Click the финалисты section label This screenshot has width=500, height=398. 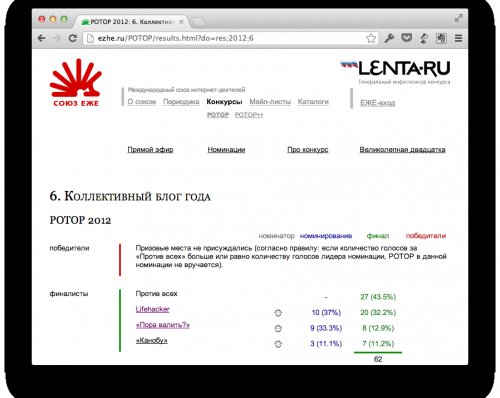pyautogui.click(x=69, y=294)
